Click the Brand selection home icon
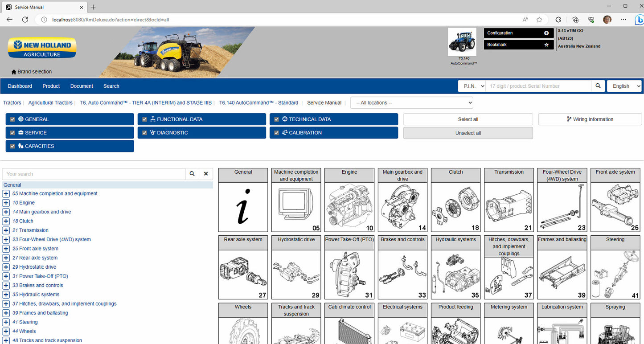The height and width of the screenshot is (344, 644). coord(13,71)
